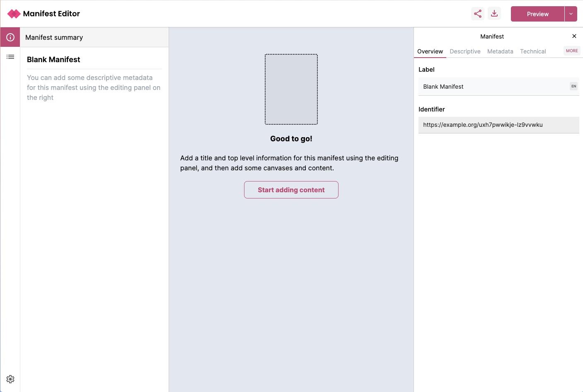Open the list view sidebar icon
The image size is (583, 392).
pyautogui.click(x=10, y=57)
